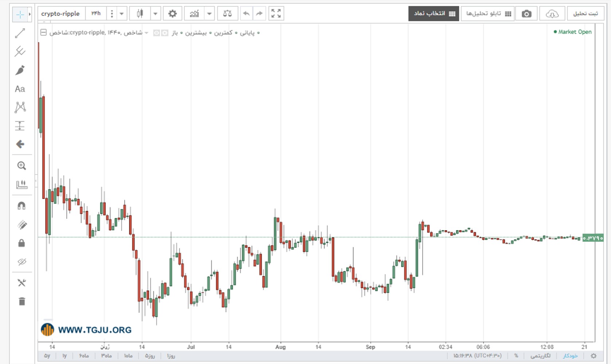
Task: Click the trash icon to remove drawings
Action: coord(22,301)
